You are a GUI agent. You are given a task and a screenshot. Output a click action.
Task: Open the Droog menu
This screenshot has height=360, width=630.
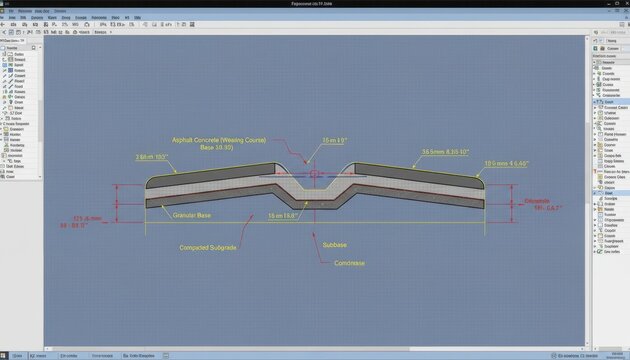[66, 18]
